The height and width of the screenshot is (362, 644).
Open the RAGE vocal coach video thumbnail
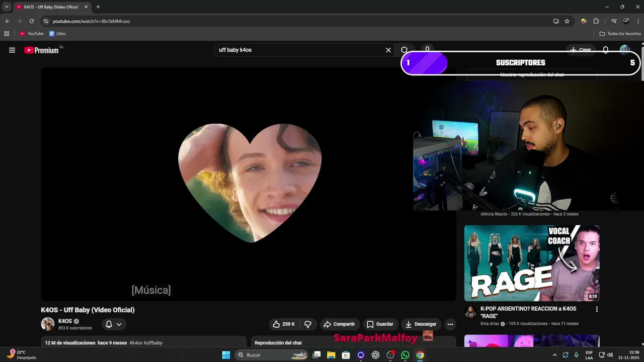[x=532, y=263]
